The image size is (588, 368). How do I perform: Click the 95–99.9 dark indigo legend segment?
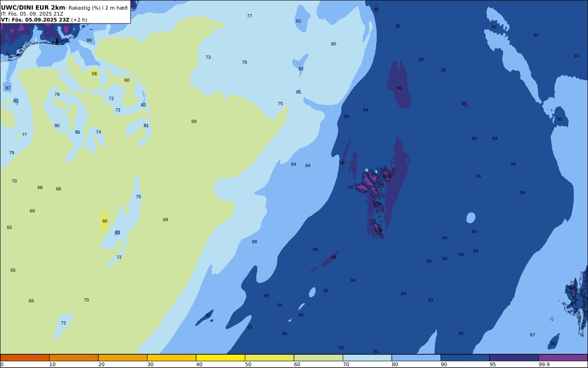point(514,357)
